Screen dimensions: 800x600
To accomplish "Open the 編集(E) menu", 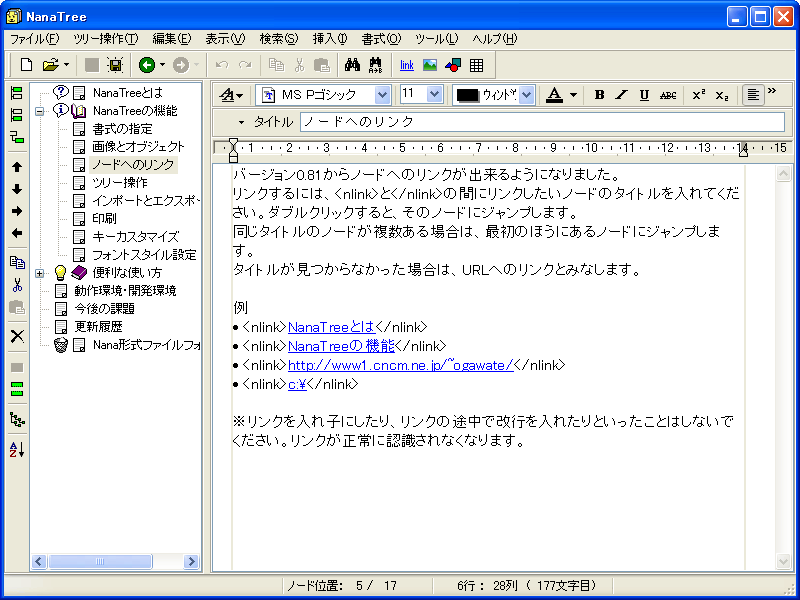I will 171,39.
